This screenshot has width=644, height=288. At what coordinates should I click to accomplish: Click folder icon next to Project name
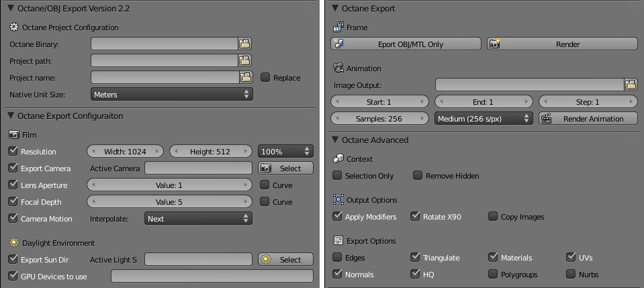[x=245, y=77]
